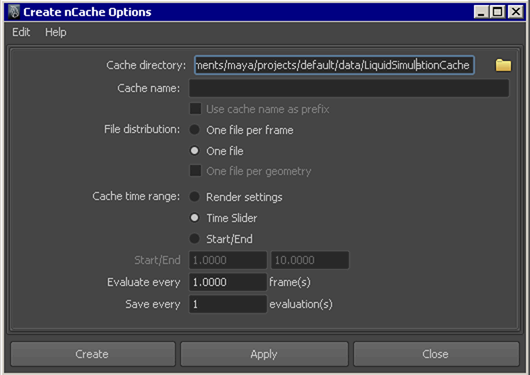This screenshot has height=375, width=530.
Task: Click the Close button at bottom
Action: [436, 354]
